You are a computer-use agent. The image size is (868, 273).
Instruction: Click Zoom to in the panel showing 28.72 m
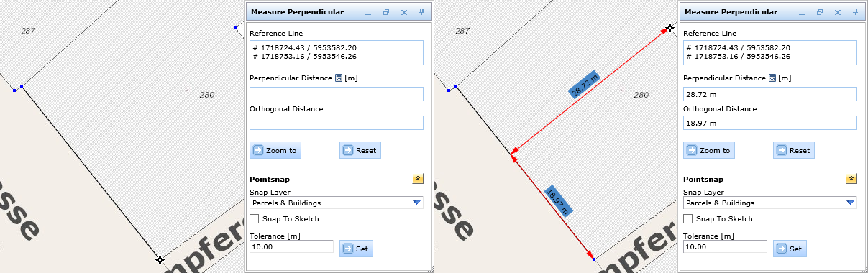pos(709,150)
